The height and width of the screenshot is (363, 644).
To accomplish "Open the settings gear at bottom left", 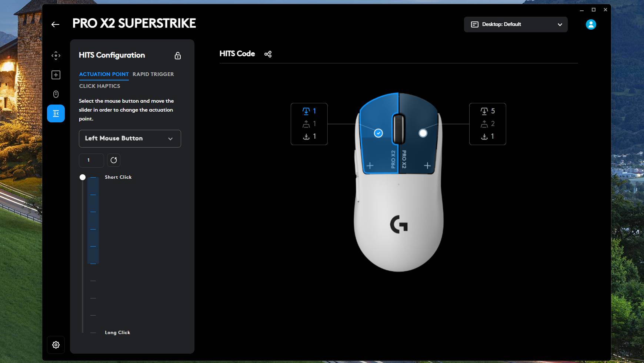I will (x=56, y=344).
